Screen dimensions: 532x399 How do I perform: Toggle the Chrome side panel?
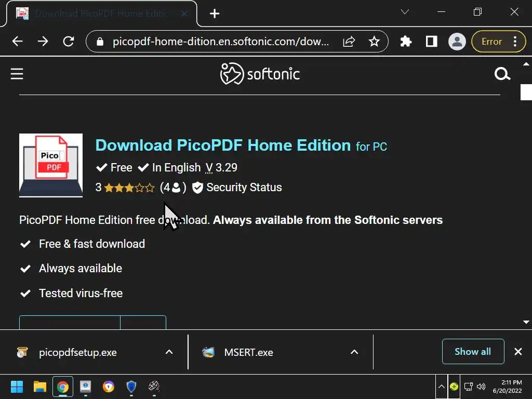pyautogui.click(x=431, y=42)
